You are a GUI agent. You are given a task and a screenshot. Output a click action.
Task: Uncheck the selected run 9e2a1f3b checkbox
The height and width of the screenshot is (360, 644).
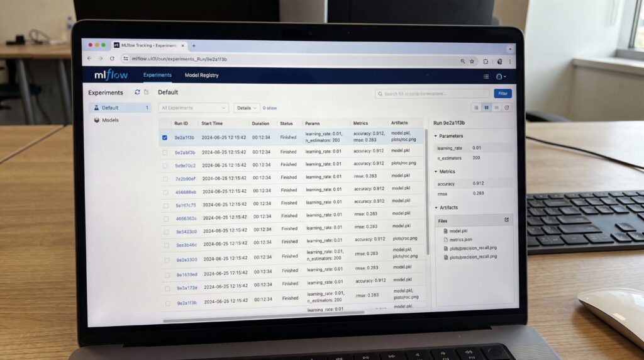[165, 138]
